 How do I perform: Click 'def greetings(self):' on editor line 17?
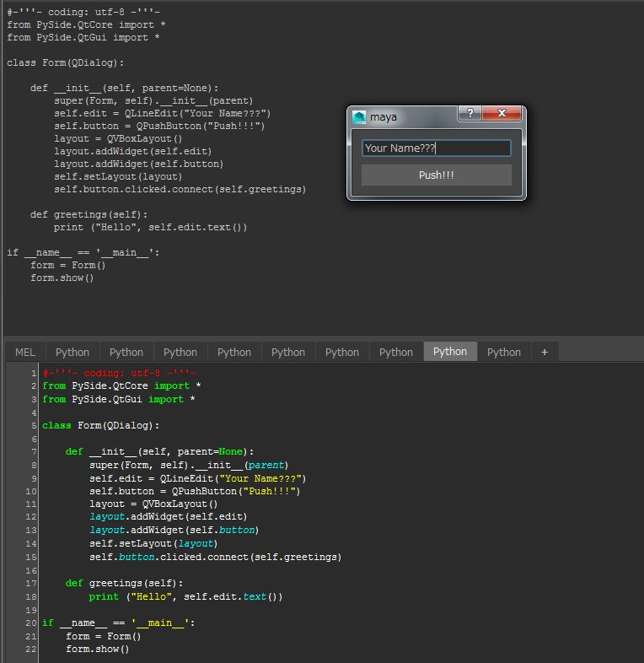pyautogui.click(x=124, y=583)
